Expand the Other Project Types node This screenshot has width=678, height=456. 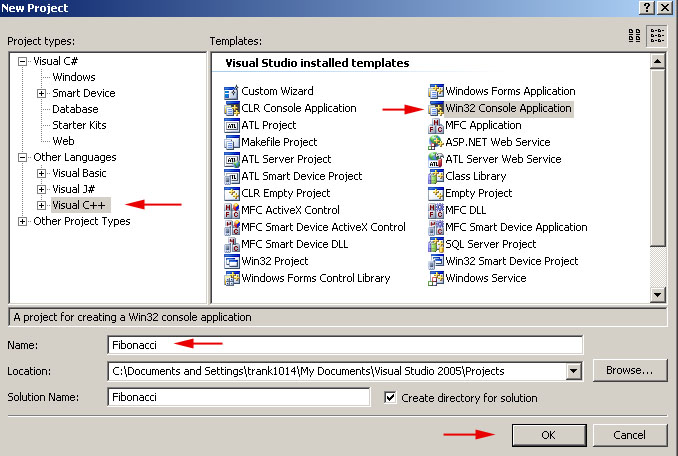pyautogui.click(x=22, y=221)
